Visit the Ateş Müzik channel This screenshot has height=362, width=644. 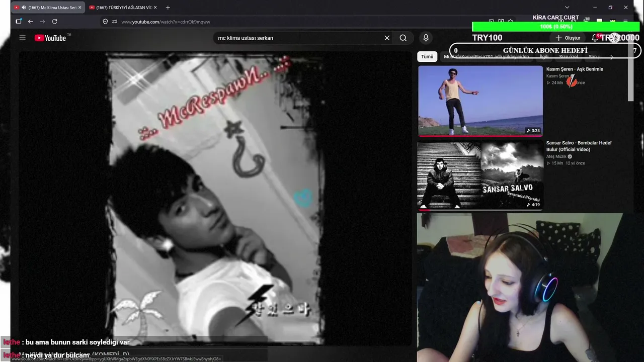click(556, 156)
